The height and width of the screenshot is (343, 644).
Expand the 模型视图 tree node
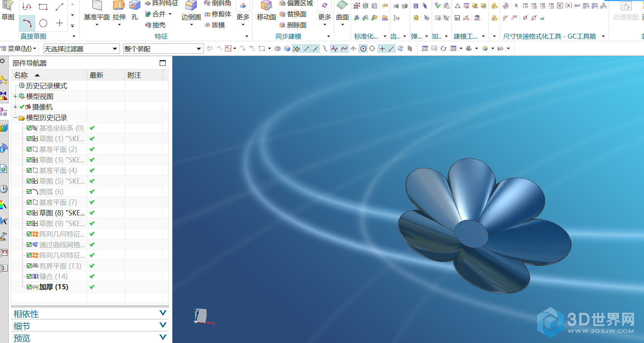pos(15,97)
